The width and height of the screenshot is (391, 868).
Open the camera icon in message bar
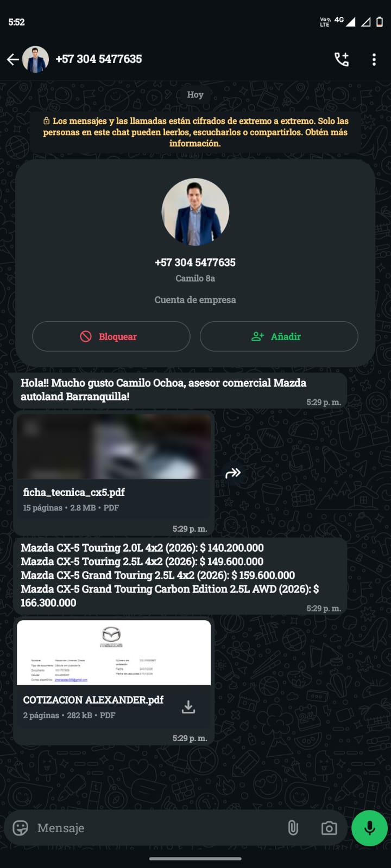tap(329, 828)
